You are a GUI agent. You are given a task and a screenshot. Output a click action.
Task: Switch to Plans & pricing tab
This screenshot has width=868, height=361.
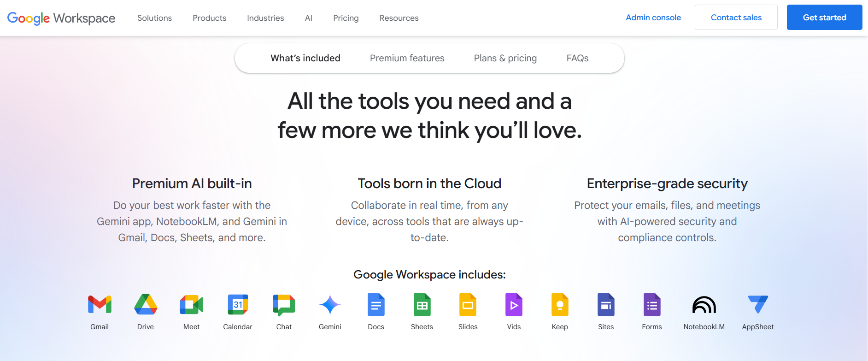505,58
